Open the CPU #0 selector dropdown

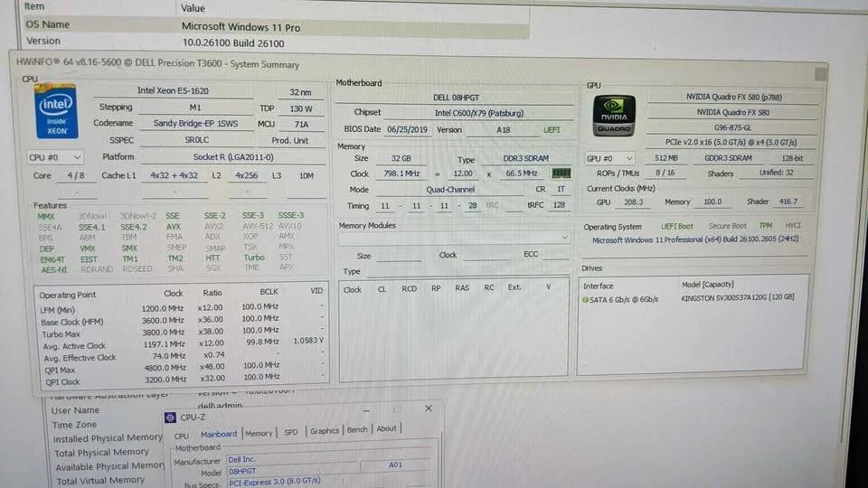[x=55, y=157]
